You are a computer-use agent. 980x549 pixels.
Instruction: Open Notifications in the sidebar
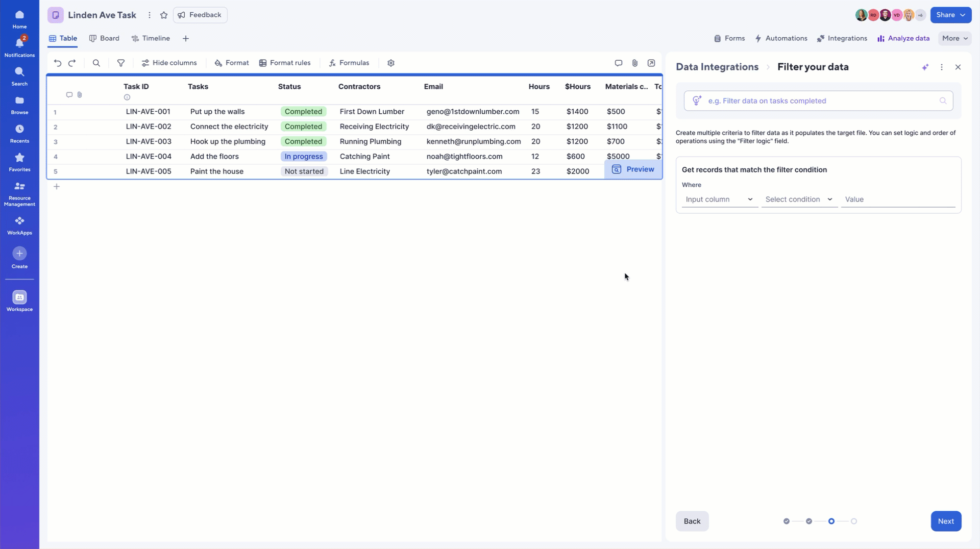click(x=19, y=47)
